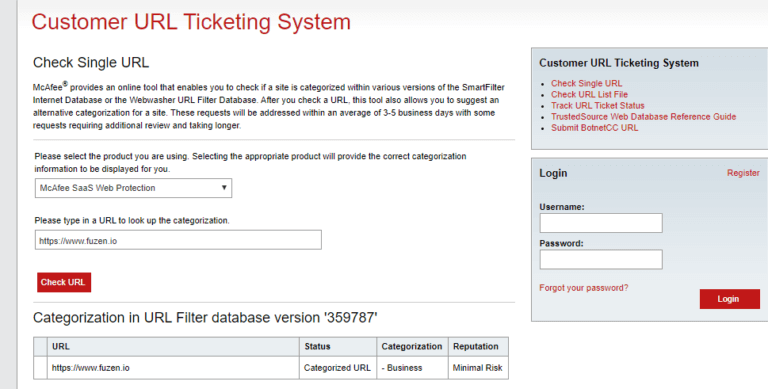Select the Status column header
Viewport: 768px width, 389px height.
click(338, 346)
